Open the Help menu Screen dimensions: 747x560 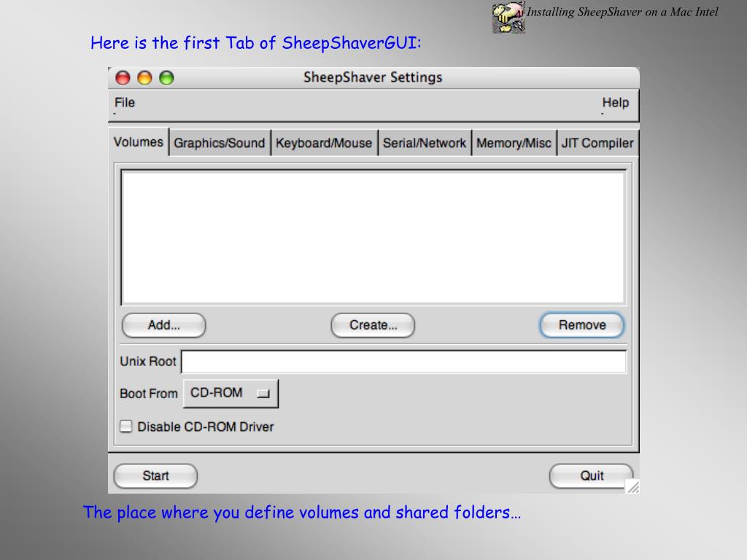615,103
